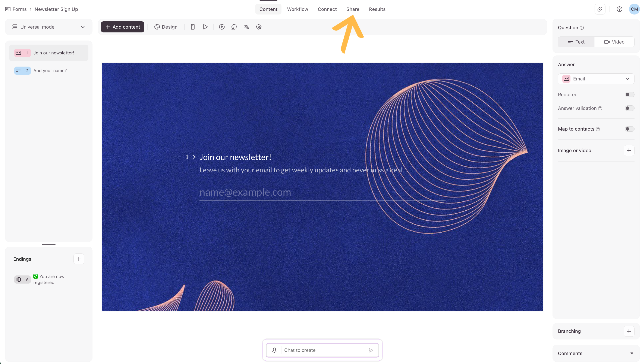Click the copy link icon
This screenshot has height=364, width=642.
(x=600, y=9)
